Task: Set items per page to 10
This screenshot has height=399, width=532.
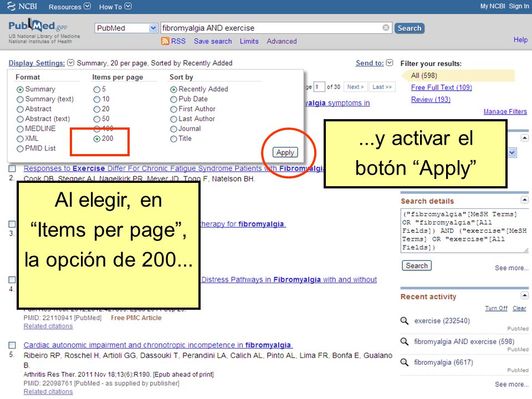Action: pos(96,99)
